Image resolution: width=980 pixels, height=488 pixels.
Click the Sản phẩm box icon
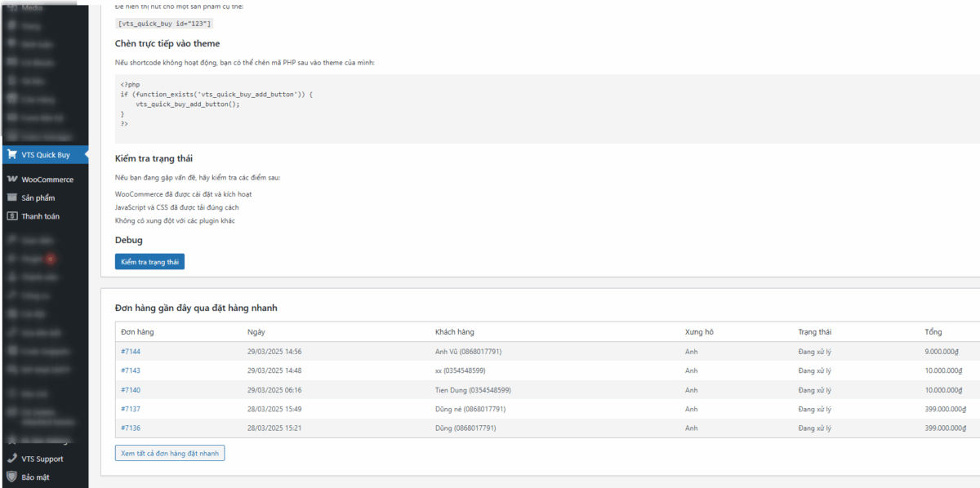click(11, 197)
